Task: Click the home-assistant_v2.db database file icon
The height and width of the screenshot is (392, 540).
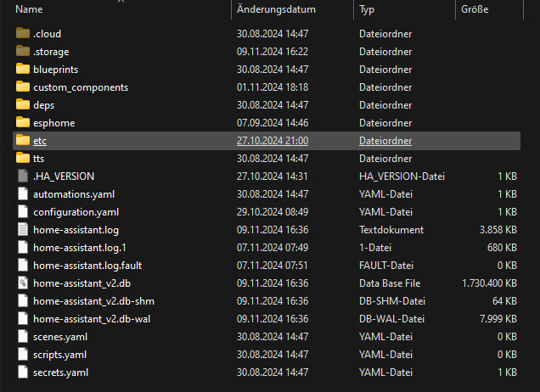Action: pos(23,283)
